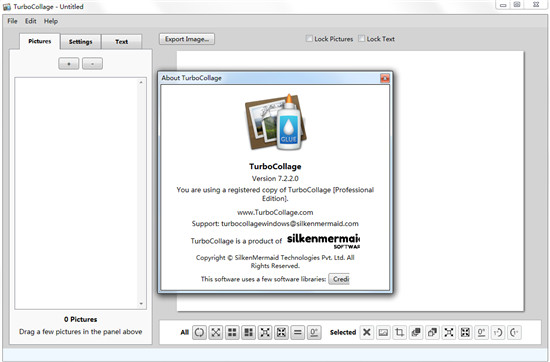The image size is (550, 362).
Task: Click the fill-all icon in the All group
Action: (281, 332)
